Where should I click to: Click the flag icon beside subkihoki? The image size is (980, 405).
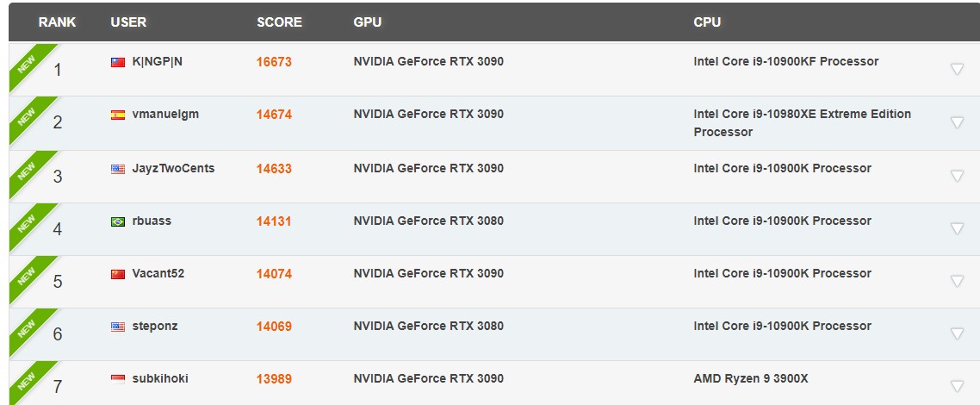point(117,379)
